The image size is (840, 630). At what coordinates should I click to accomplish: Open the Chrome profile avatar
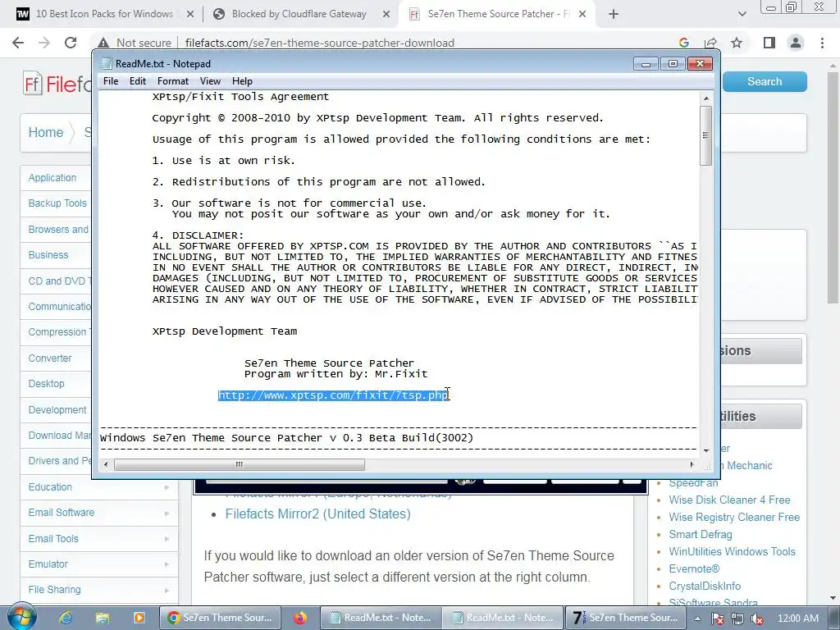tap(796, 43)
